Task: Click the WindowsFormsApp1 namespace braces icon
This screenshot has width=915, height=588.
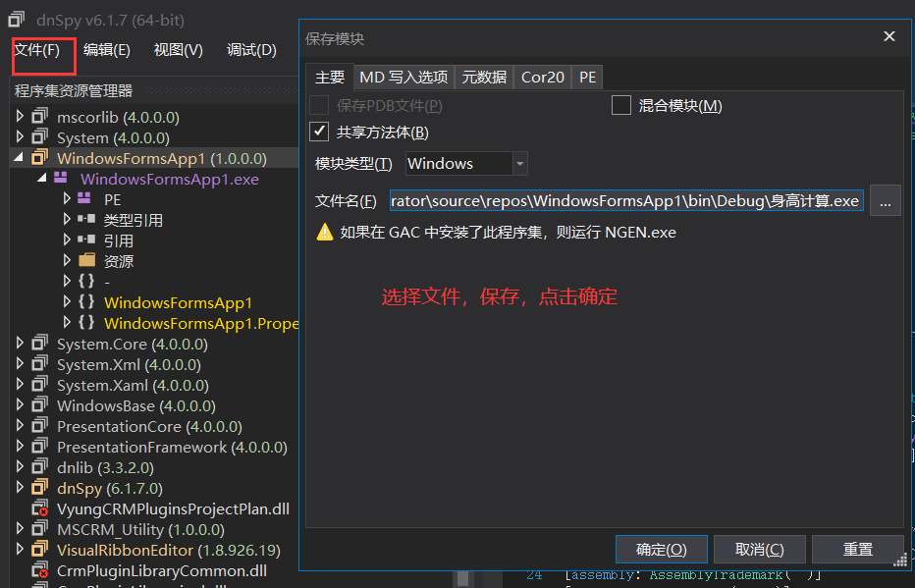Action: [x=86, y=302]
